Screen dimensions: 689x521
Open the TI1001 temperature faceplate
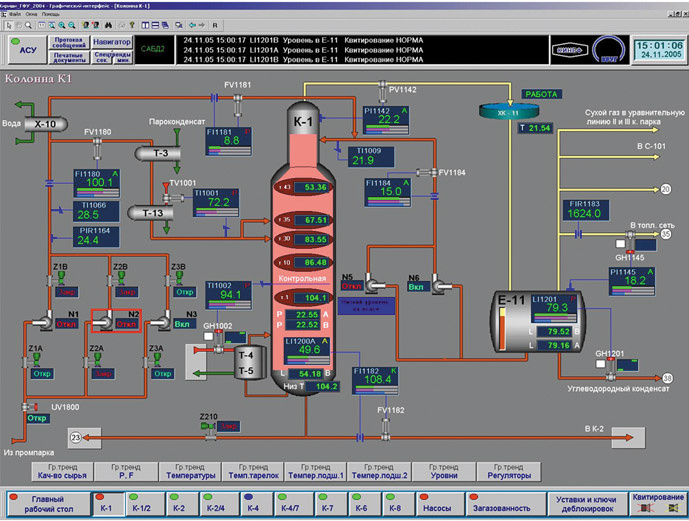point(217,201)
